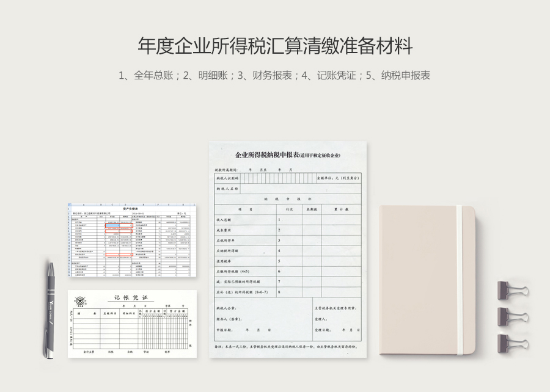Select the pink notebook image
The height and width of the screenshot is (392, 550).
click(427, 280)
